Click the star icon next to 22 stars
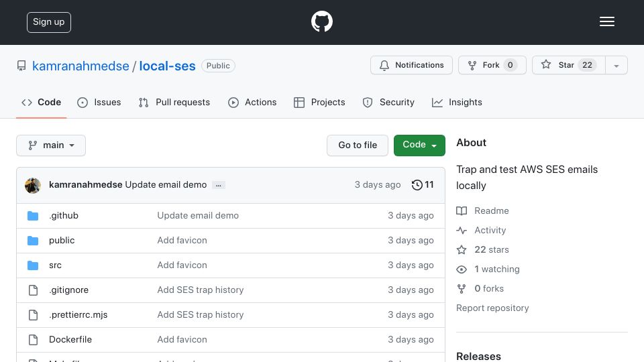Image resolution: width=644 pixels, height=362 pixels. [x=462, y=250]
